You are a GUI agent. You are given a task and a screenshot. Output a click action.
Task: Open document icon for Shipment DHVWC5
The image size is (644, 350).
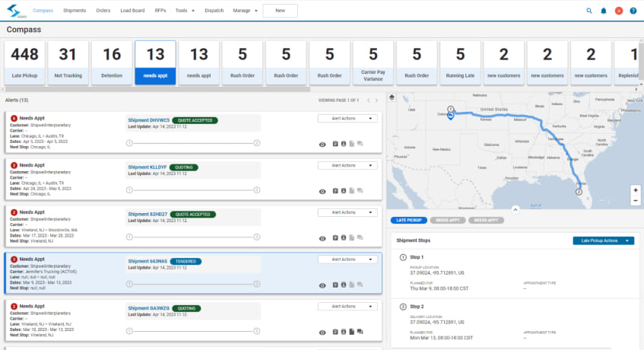[351, 144]
